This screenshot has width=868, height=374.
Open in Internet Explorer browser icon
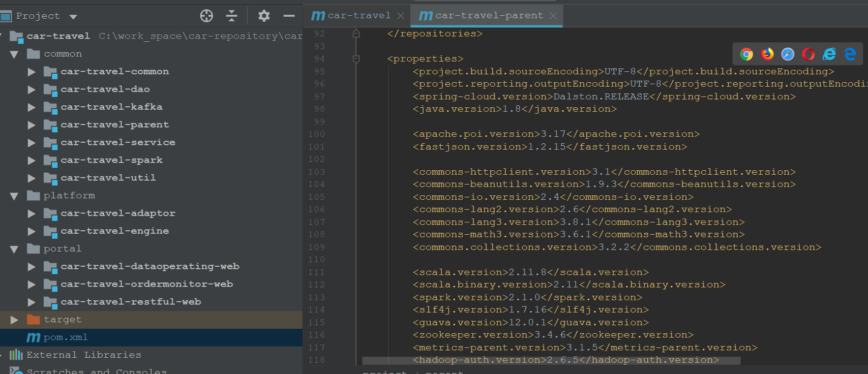[829, 54]
